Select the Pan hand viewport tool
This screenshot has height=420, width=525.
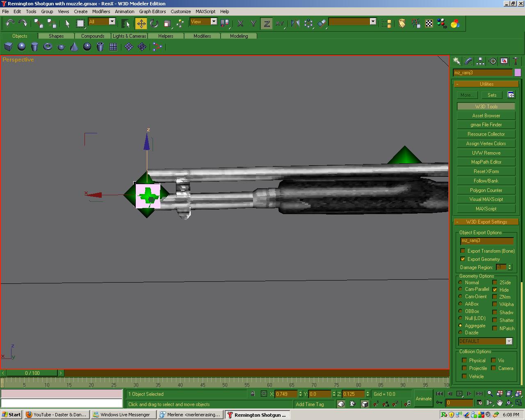500,403
